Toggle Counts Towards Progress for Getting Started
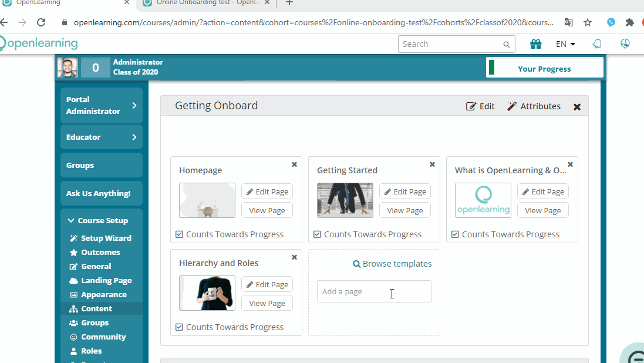This screenshot has width=644, height=363. coord(317,234)
